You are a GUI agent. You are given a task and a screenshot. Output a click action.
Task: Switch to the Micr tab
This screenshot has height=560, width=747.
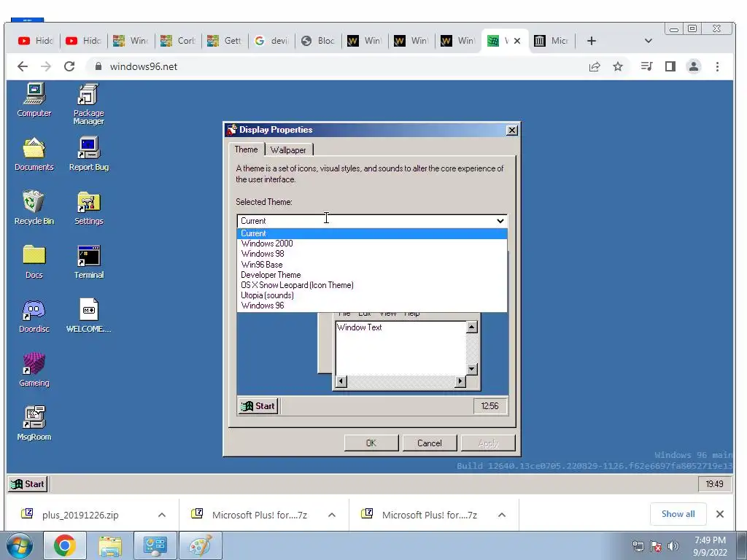click(x=551, y=41)
